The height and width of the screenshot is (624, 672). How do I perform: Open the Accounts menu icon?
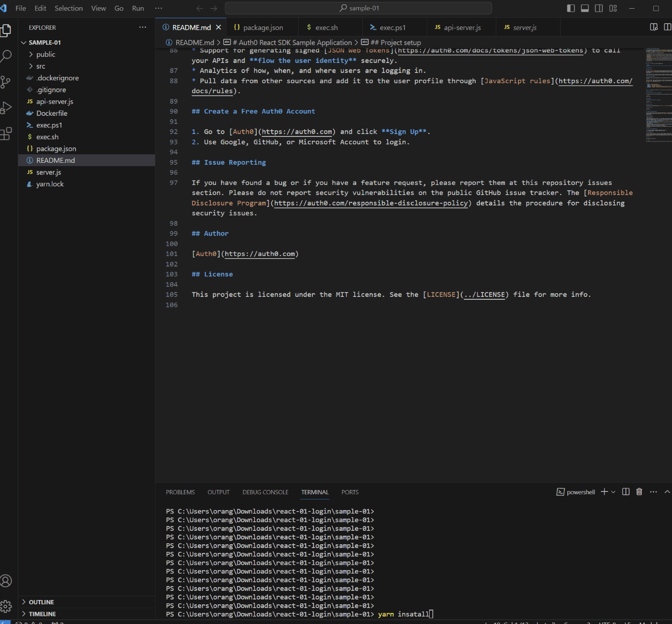[6, 581]
